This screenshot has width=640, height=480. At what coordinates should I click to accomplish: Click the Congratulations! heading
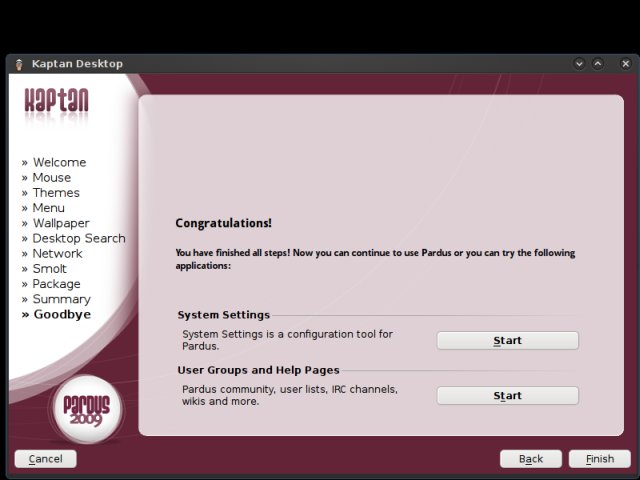(224, 223)
